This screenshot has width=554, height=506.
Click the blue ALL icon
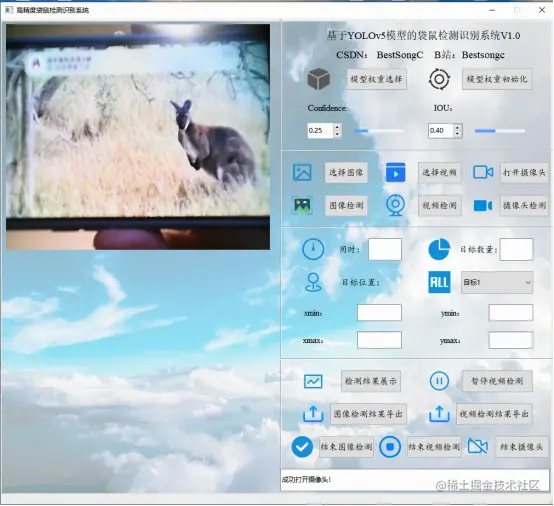[439, 282]
